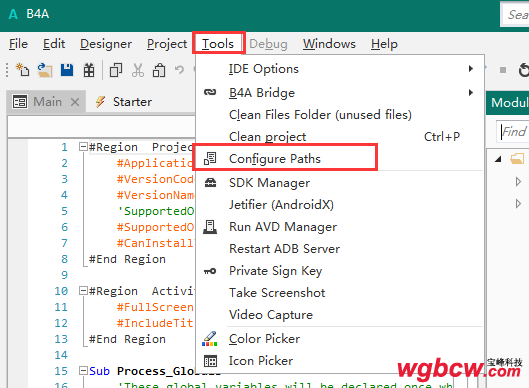Click the Cut scissors icon
This screenshot has height=388, width=529.
138,70
